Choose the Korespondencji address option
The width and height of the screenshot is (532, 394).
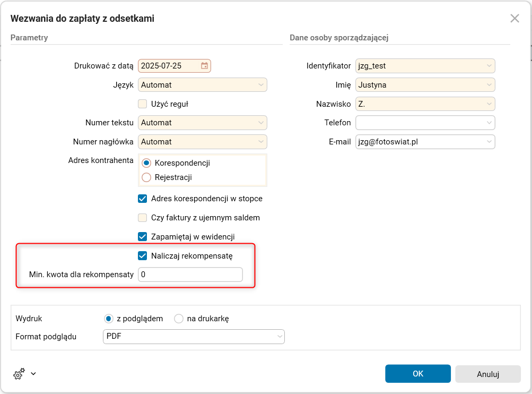tap(146, 163)
